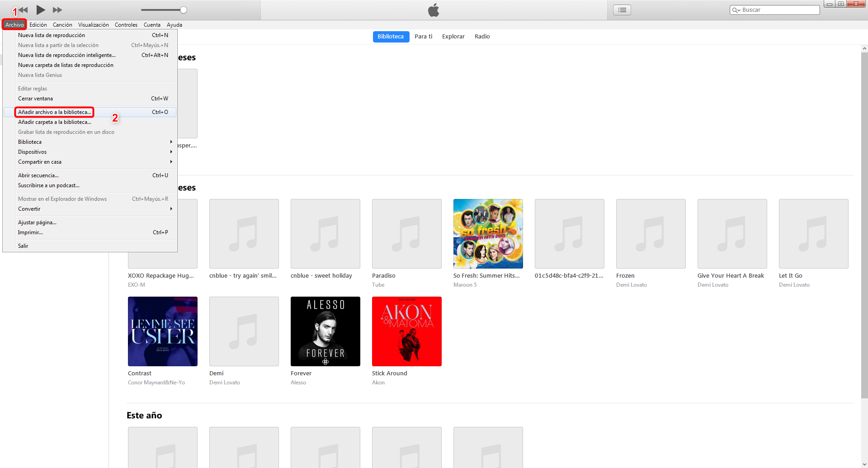Viewport: 868px width, 468px height.
Task: Open the Alesso Forever album thumbnail
Action: click(x=325, y=331)
